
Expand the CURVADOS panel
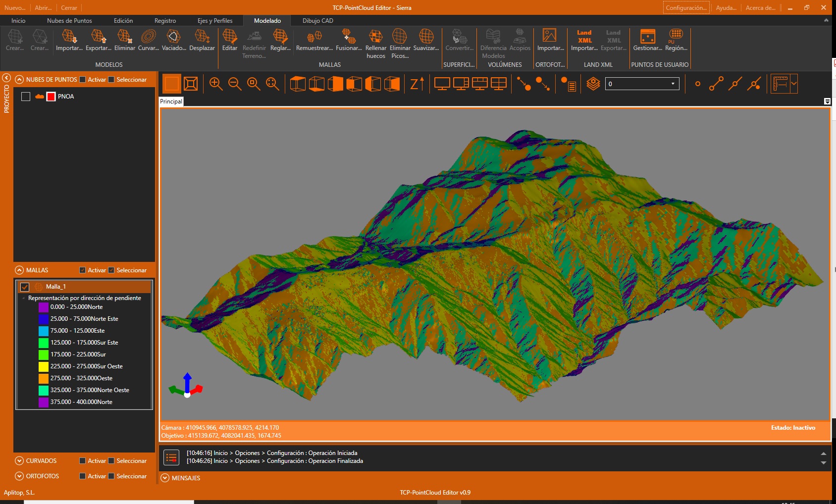[x=19, y=461]
